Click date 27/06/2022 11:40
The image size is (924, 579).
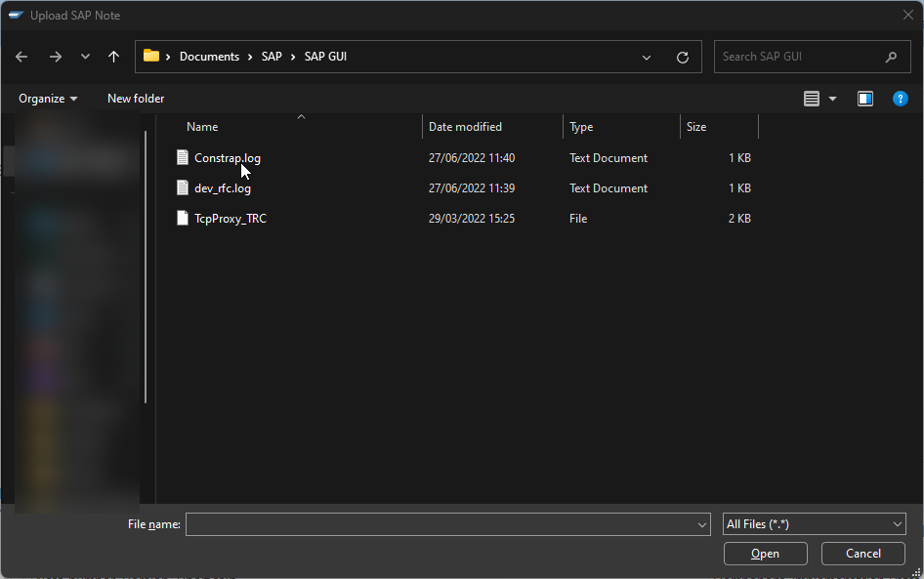point(472,158)
